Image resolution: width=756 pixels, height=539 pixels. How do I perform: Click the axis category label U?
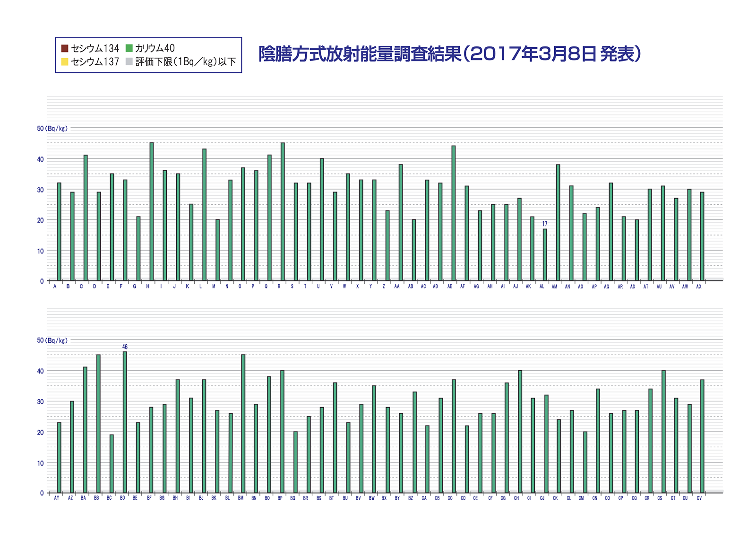click(318, 287)
